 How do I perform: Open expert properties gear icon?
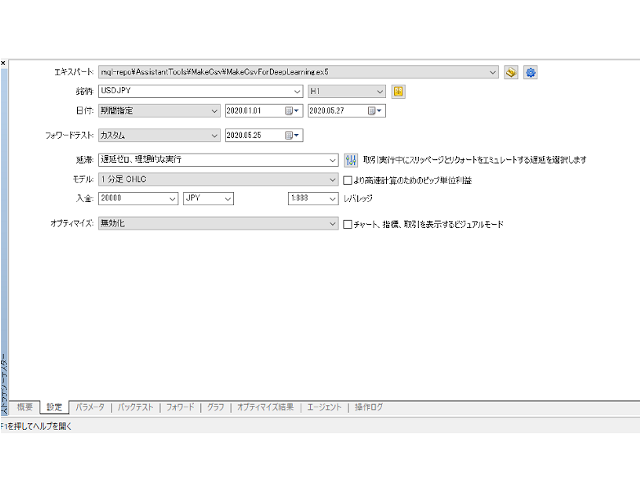click(x=530, y=72)
